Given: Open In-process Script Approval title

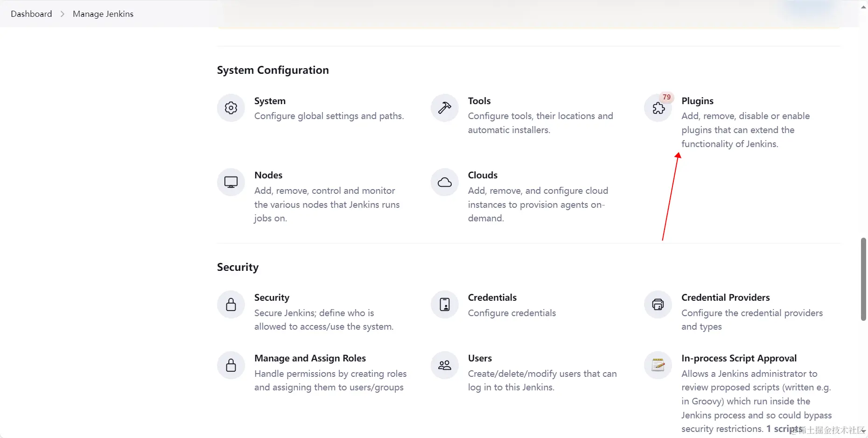Looking at the screenshot, I should 739,358.
